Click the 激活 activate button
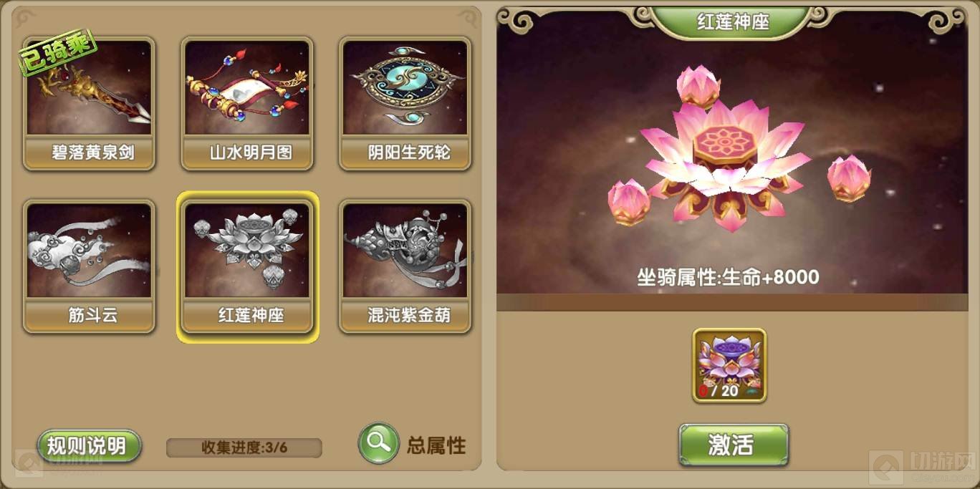This screenshot has height=489, width=980. tap(734, 445)
